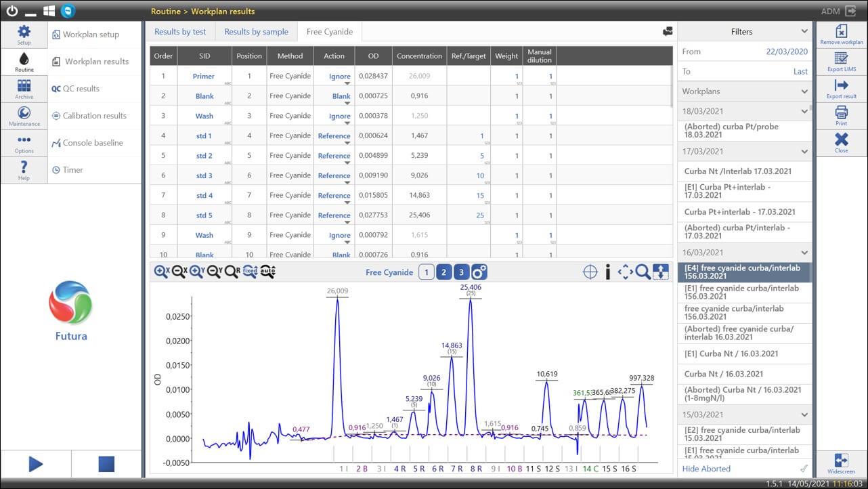Viewport: 868px width, 489px height.
Task: Activate the crosshair cursor tool
Action: pos(590,272)
